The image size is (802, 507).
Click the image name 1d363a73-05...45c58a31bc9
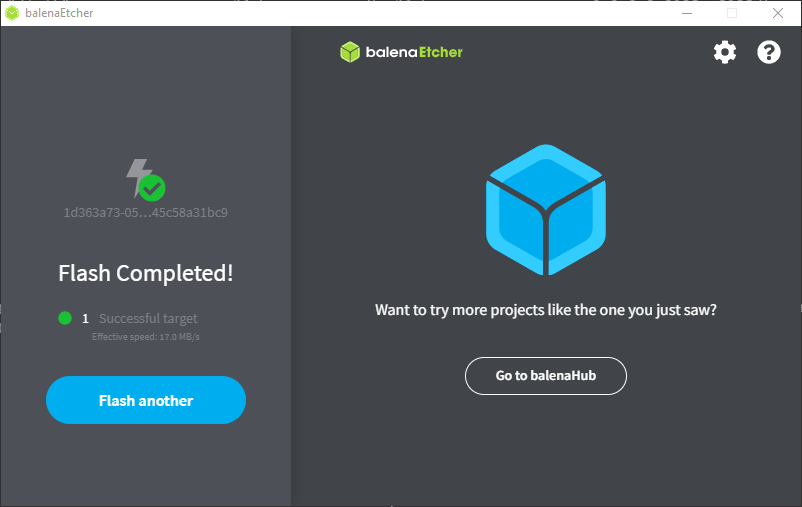146,212
